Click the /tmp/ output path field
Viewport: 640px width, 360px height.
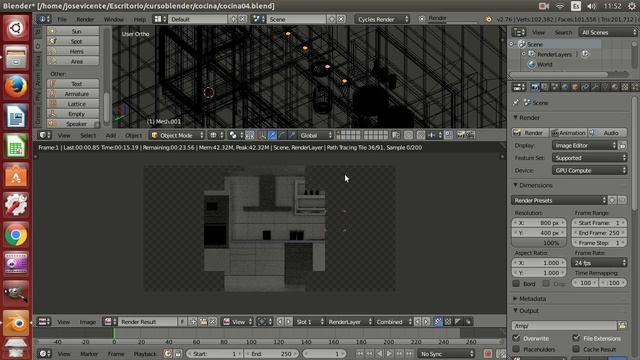pyautogui.click(x=564, y=325)
